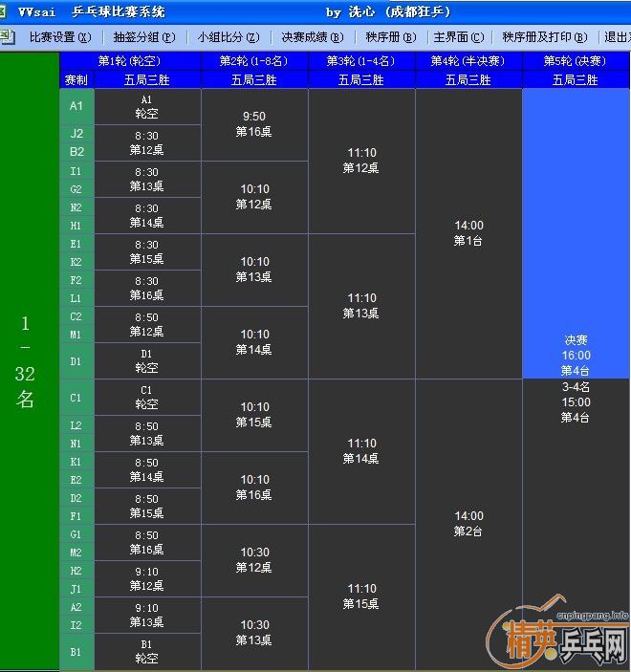This screenshot has height=672, width=631.
Task: Click the Excel document icon left of 比赛设置
Action: point(8,37)
